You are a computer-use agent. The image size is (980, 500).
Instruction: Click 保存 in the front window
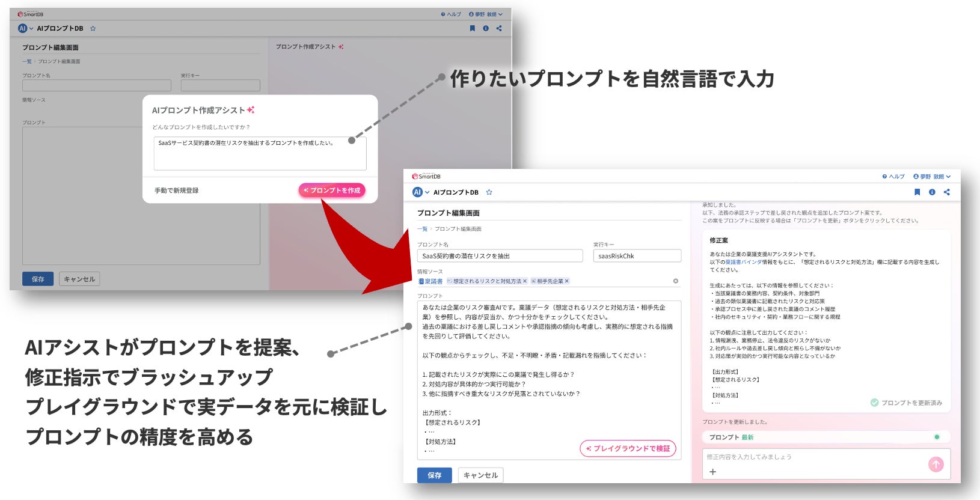[435, 475]
